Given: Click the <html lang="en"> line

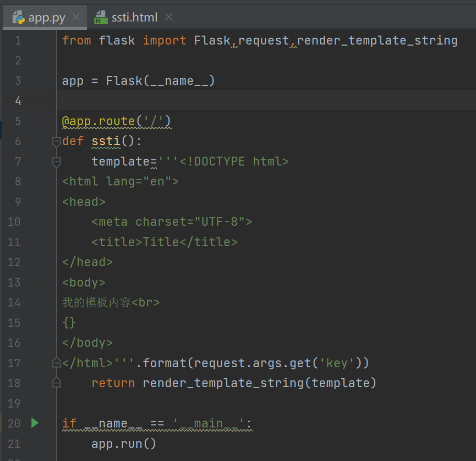Looking at the screenshot, I should click(x=121, y=182).
